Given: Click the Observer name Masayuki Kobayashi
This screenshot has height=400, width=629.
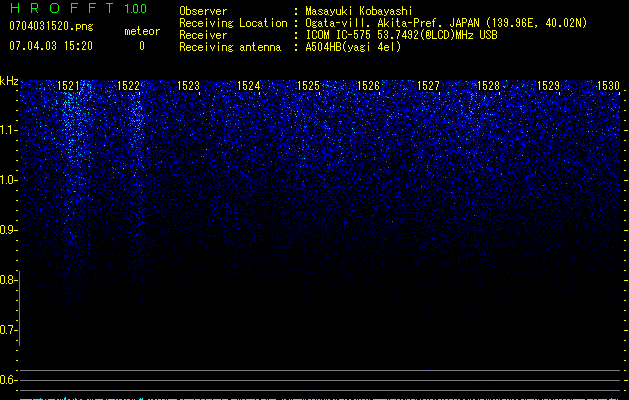Looking at the screenshot, I should tap(359, 11).
